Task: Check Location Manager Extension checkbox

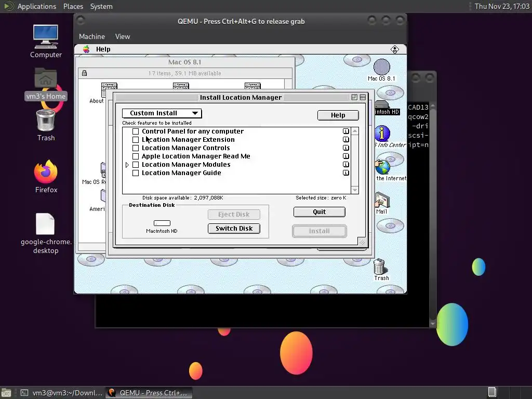Action: 136,140
